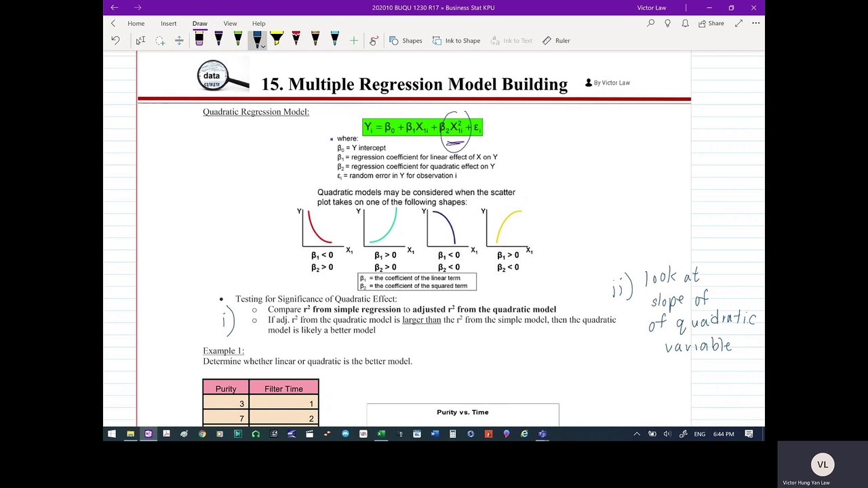
Task: Click the lightbulb Tell Me icon
Action: pyautogui.click(x=668, y=23)
